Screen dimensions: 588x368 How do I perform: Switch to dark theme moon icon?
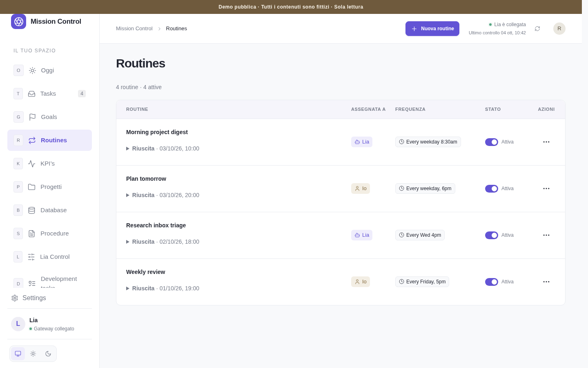[48, 354]
